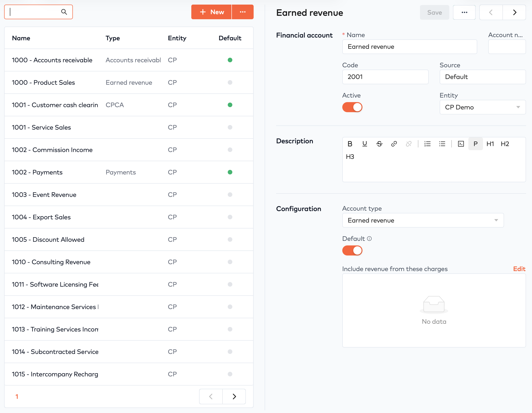Toggle the Default account switch

(x=352, y=250)
